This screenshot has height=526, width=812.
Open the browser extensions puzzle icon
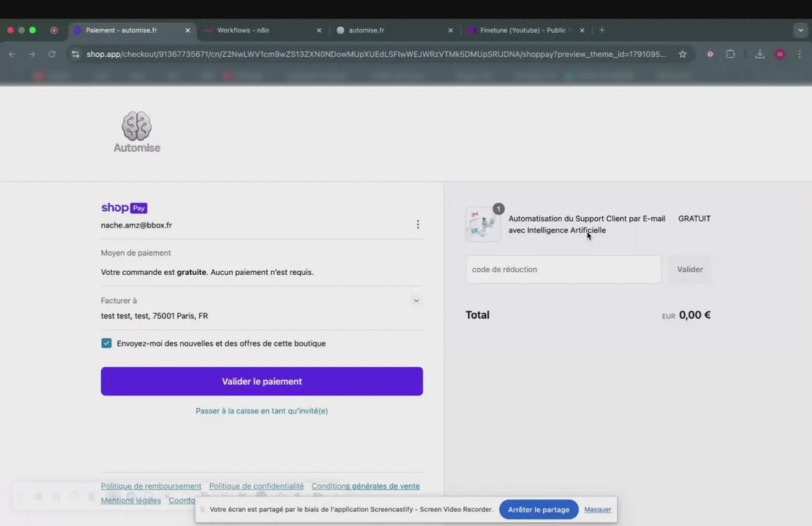tap(730, 54)
